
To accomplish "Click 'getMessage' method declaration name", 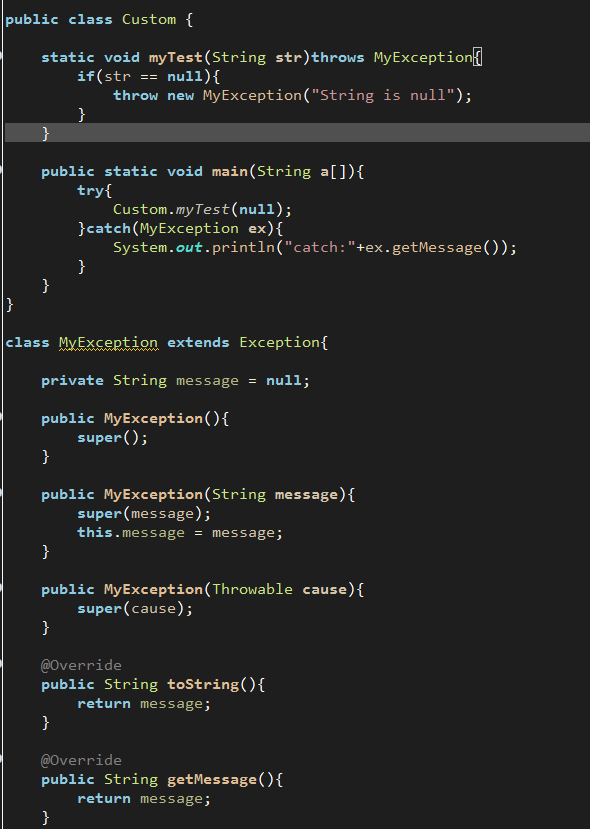I will coord(211,779).
